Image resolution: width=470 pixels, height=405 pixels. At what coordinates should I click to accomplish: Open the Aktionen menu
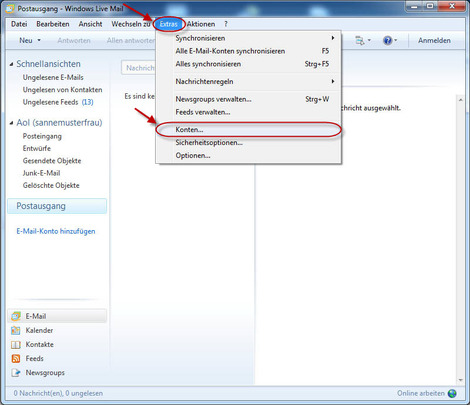[x=201, y=24]
